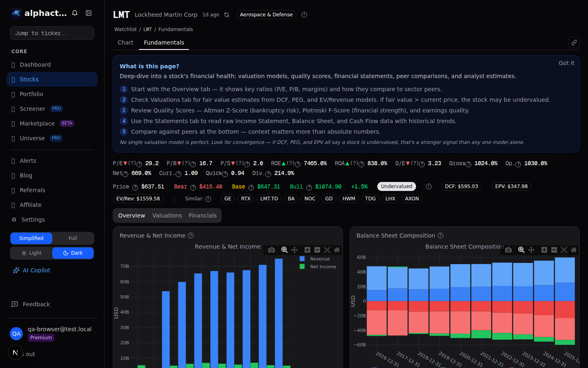This screenshot has height=368, width=588.
Task: Select pan tool on Revenue & Net Income chart
Action: click(x=294, y=250)
